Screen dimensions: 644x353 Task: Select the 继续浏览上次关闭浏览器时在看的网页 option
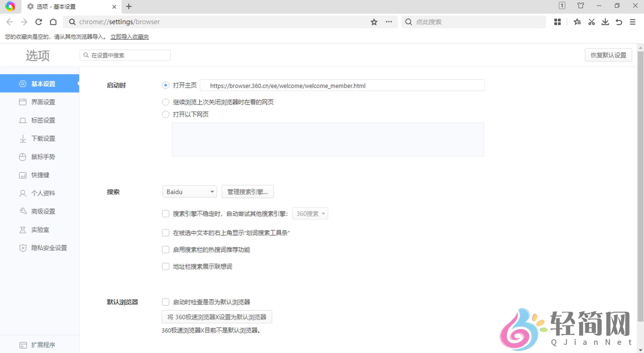tap(165, 102)
